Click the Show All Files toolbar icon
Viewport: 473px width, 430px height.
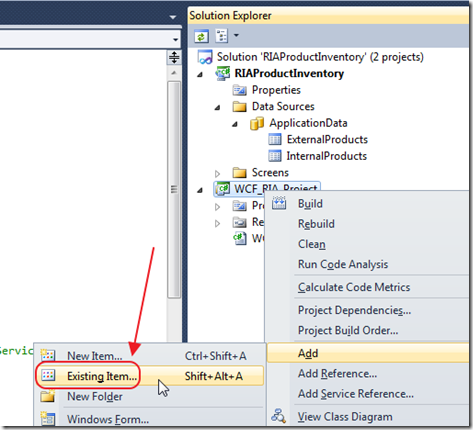[221, 36]
